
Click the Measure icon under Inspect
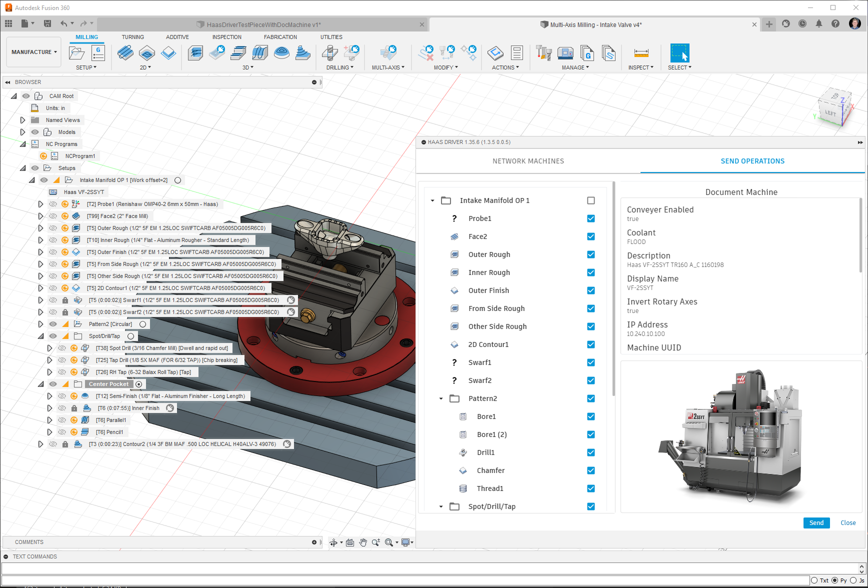click(x=641, y=53)
